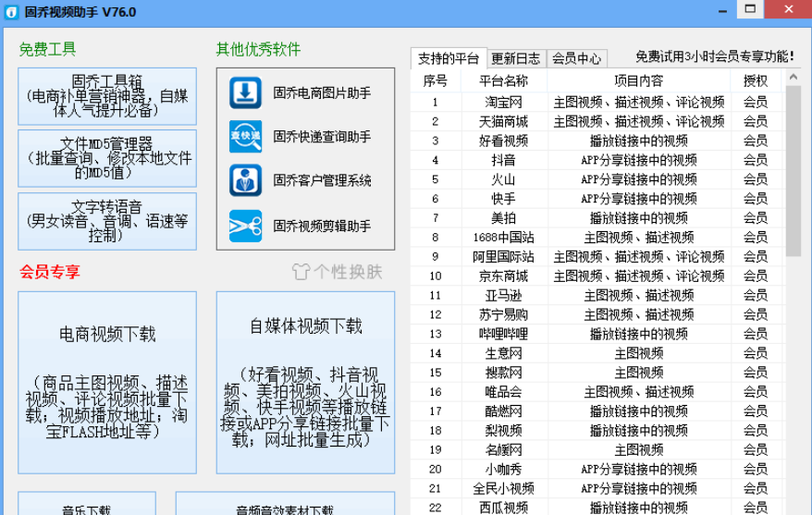Image resolution: width=812 pixels, height=515 pixels.
Task: Select the 全民小视频 row
Action: 598,488
